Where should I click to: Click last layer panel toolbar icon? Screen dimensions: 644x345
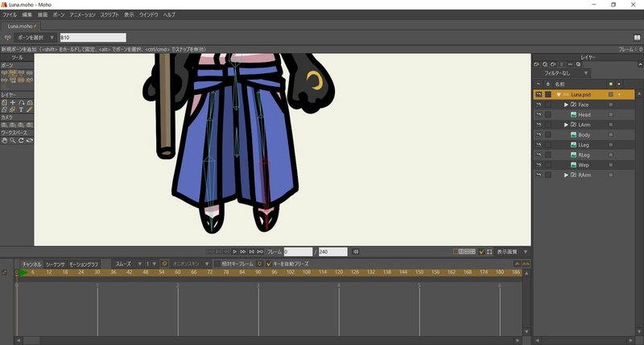point(578,64)
